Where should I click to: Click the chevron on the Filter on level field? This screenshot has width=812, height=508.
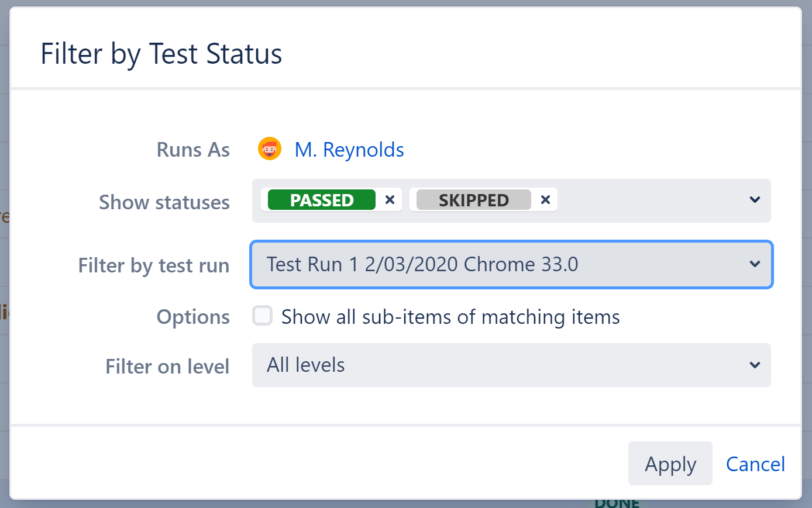(755, 365)
